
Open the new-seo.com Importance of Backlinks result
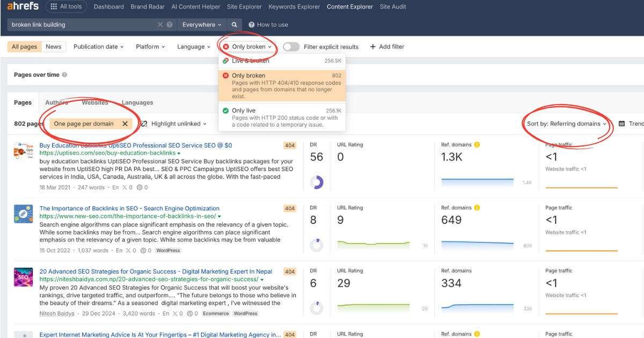click(130, 208)
